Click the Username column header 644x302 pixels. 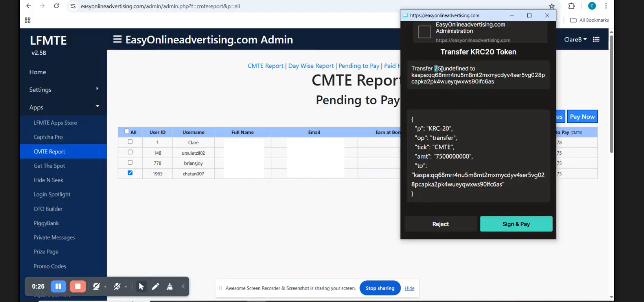pos(193,132)
